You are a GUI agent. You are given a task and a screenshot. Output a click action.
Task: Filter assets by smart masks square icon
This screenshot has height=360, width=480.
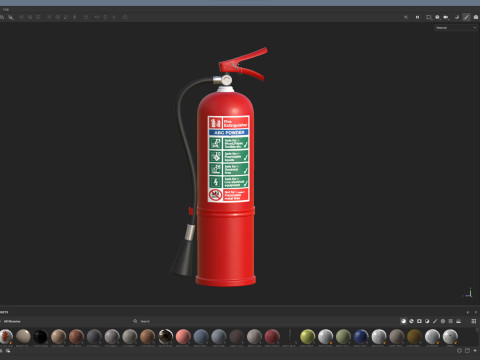point(419,321)
